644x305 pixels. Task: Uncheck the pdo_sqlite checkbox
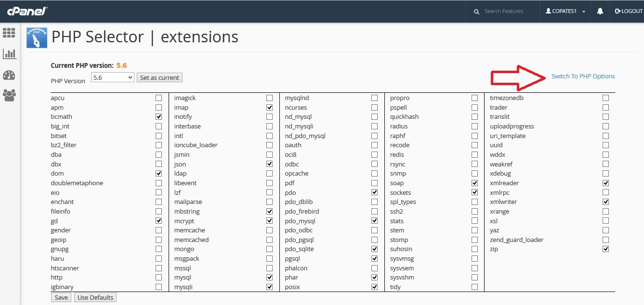point(374,249)
